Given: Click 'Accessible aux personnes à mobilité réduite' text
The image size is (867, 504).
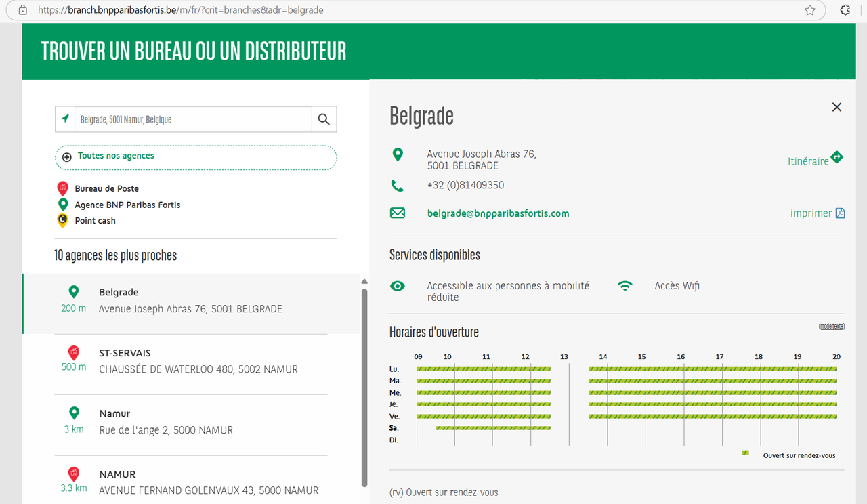Looking at the screenshot, I should click(508, 292).
